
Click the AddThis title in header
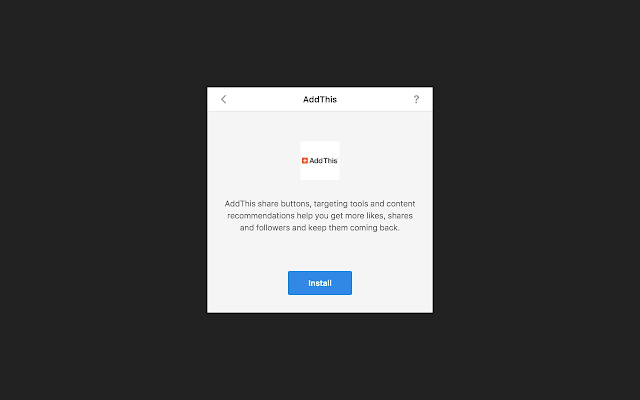[320, 99]
